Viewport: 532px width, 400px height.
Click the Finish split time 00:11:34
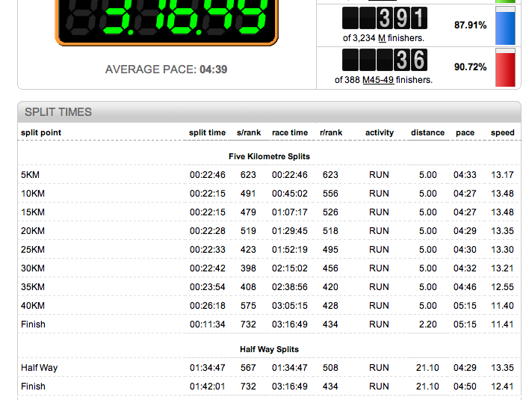click(207, 324)
